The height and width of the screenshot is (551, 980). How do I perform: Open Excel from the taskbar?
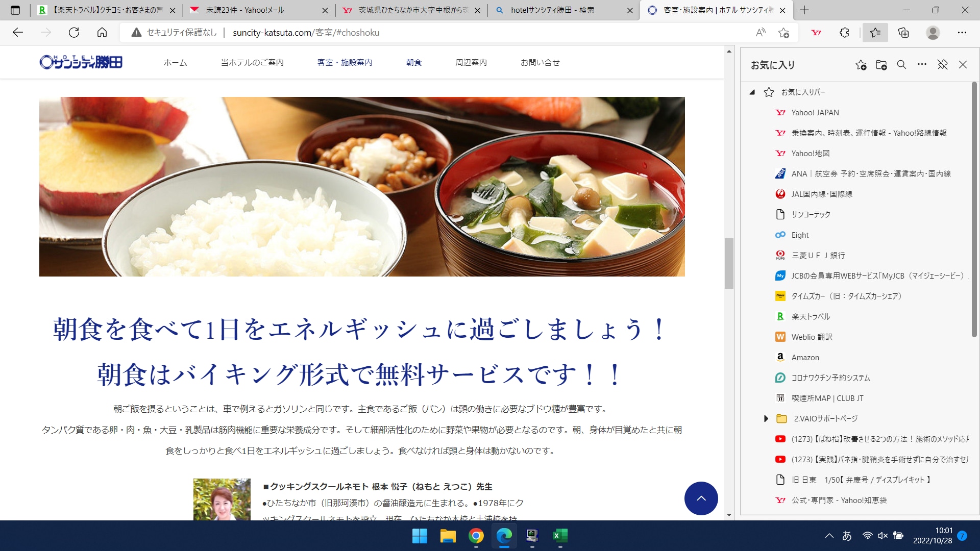pyautogui.click(x=560, y=536)
